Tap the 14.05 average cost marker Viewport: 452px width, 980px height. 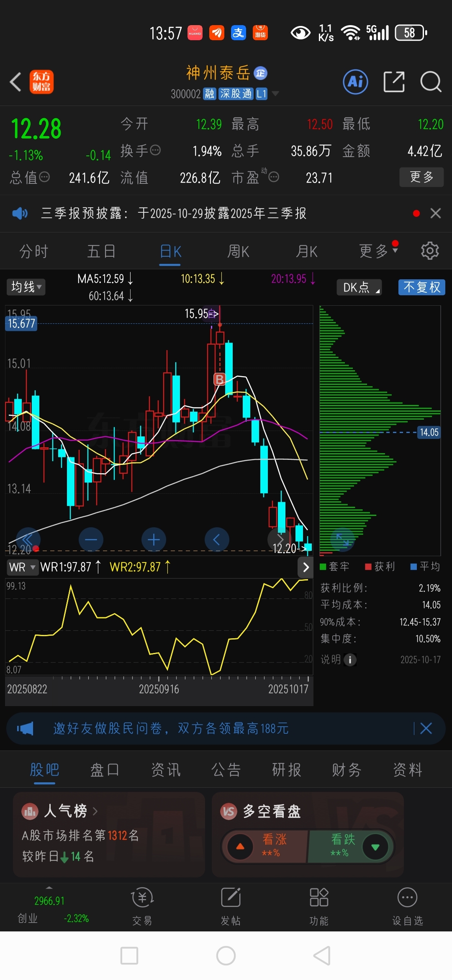429,432
